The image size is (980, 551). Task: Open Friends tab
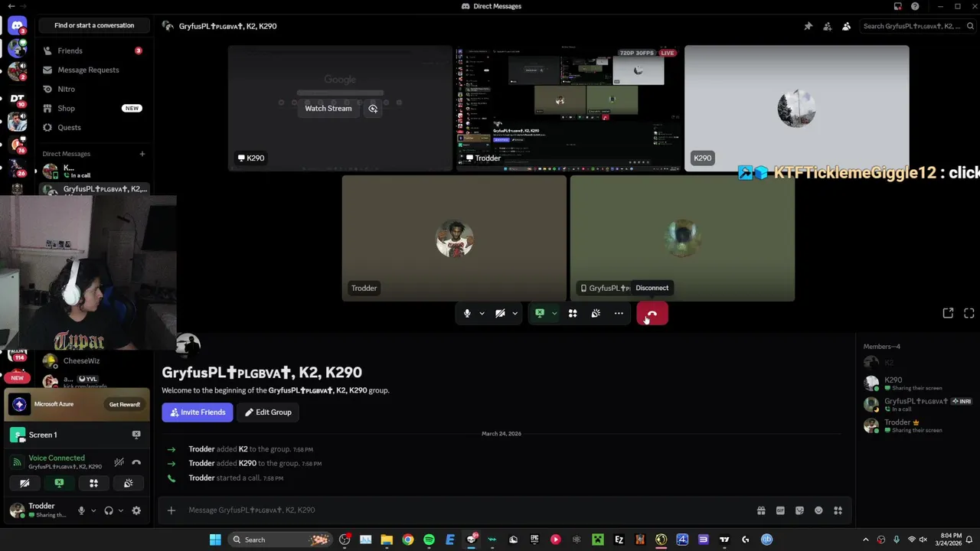[x=93, y=51]
